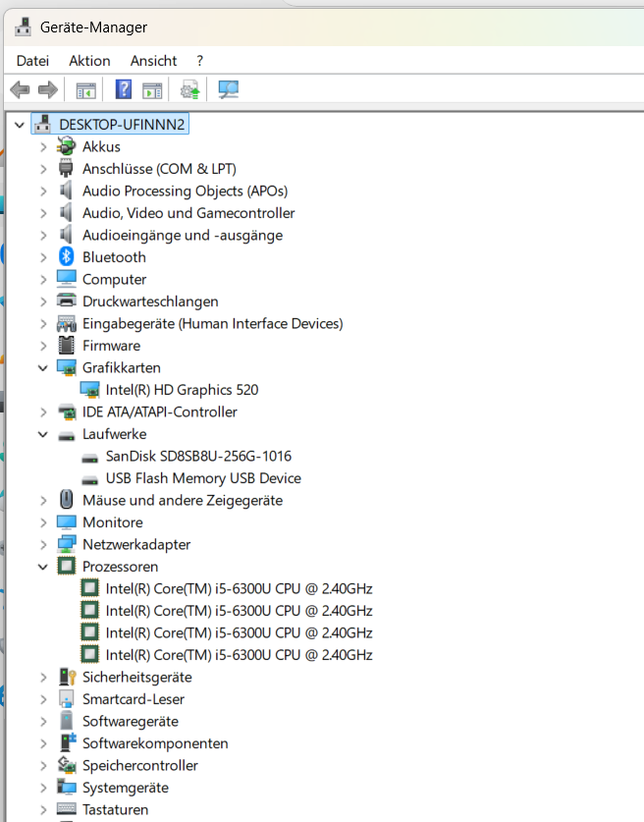Click the show/hide console tree toolbar icon
Screen dimensions: 644x822
(86, 90)
